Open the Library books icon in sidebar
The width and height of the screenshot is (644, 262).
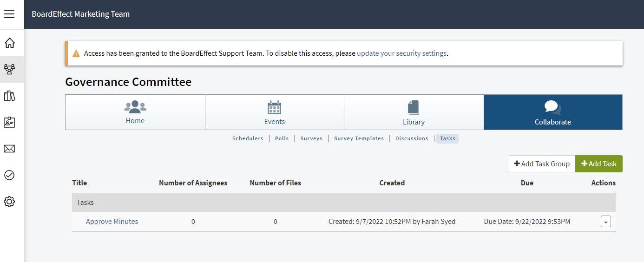pos(9,96)
